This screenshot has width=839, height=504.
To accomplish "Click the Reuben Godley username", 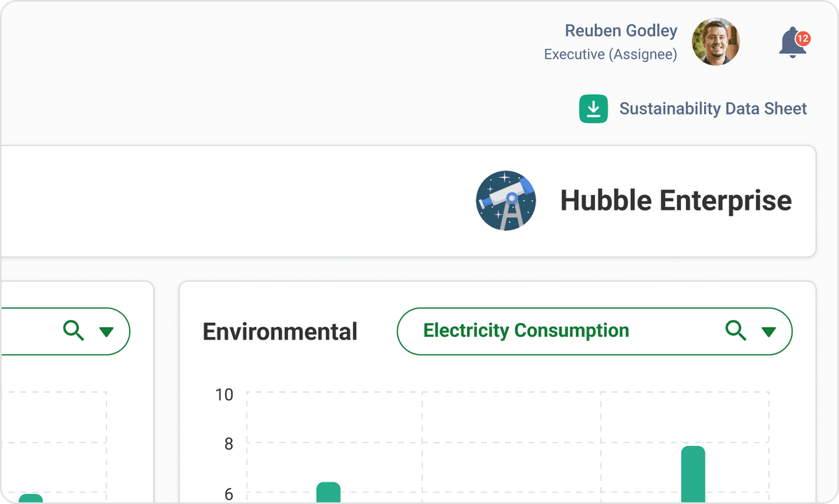I will tap(621, 31).
